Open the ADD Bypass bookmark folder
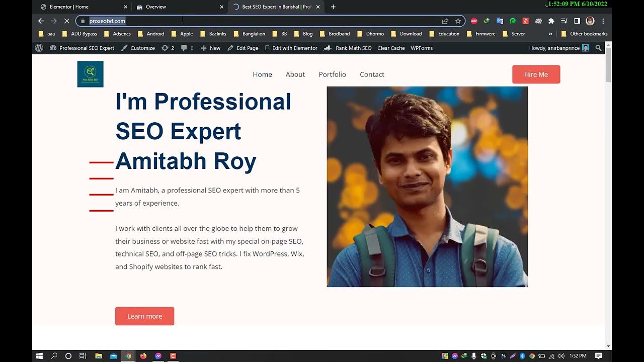 coord(79,34)
